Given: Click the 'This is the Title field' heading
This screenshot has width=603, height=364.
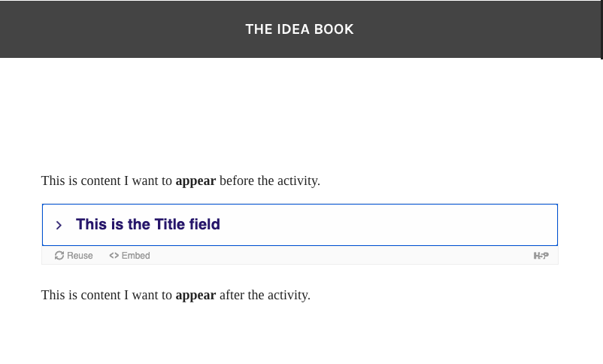Looking at the screenshot, I should point(148,224).
